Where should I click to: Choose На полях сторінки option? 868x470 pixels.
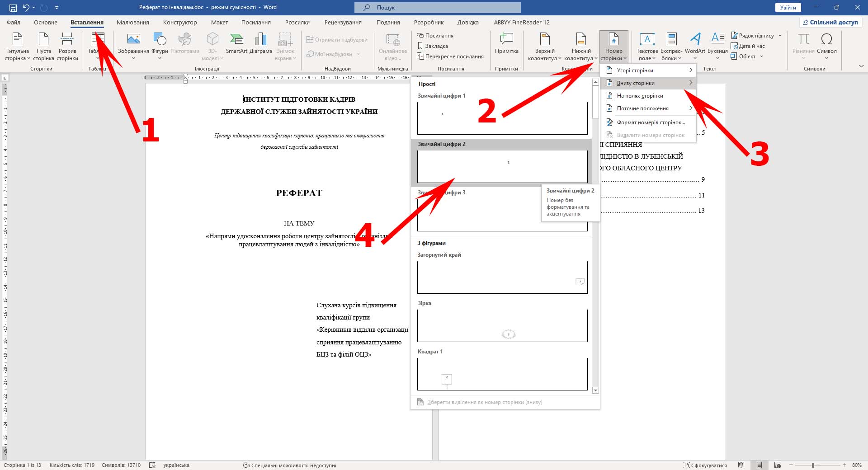click(x=648, y=95)
